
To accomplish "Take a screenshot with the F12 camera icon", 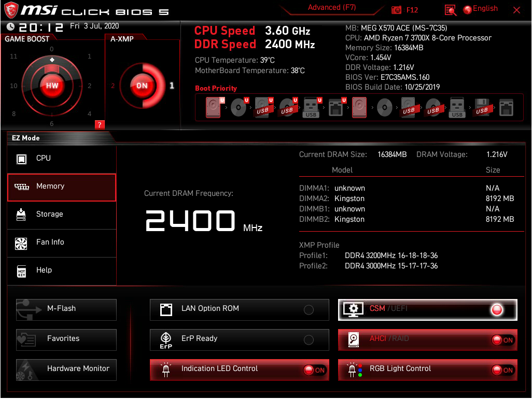I will pyautogui.click(x=396, y=10).
